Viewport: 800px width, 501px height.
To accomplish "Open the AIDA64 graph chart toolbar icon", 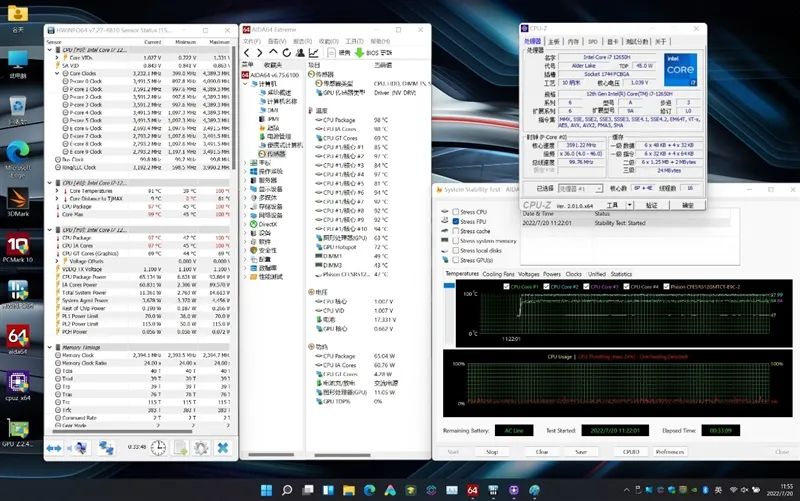I will (x=314, y=52).
